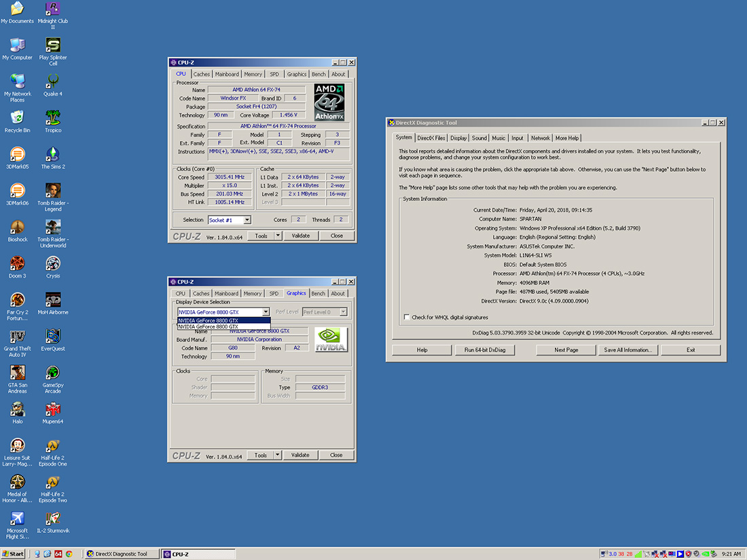
Task: Enable Check for WHQL digital signatures
Action: point(406,317)
